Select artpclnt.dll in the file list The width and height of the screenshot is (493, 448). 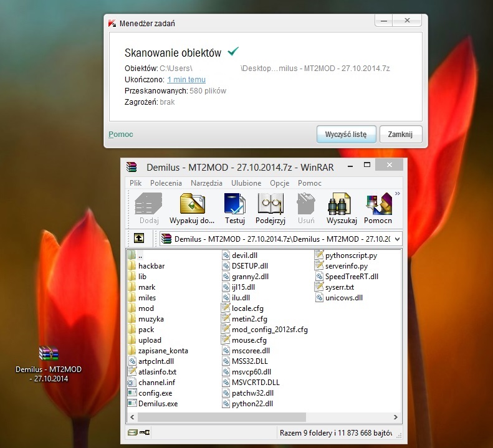tap(151, 361)
